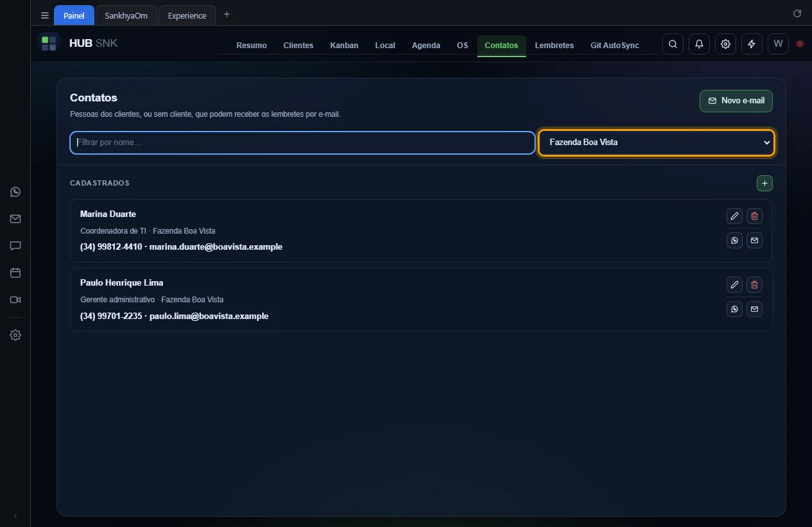Go to Agenda nav item
The height and width of the screenshot is (527, 812).
pos(426,46)
